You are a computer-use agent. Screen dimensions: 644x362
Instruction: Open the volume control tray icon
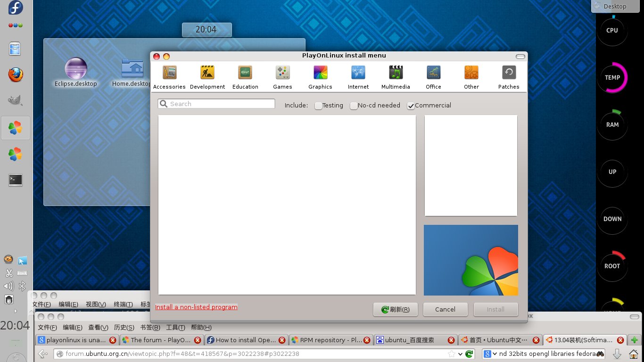point(8,286)
